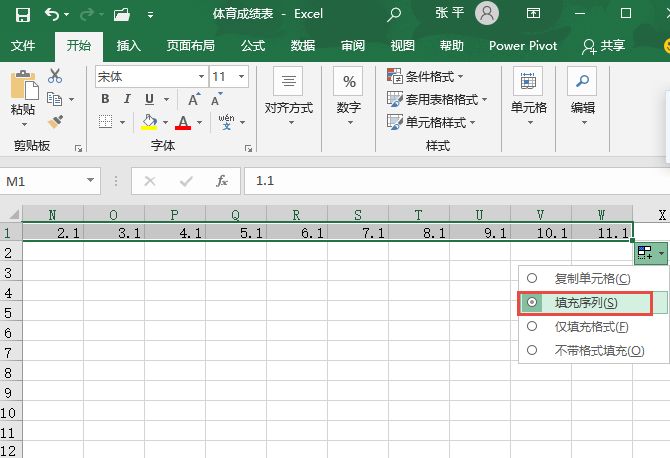Toggle Italic formatting
The height and width of the screenshot is (458, 670).
127,99
